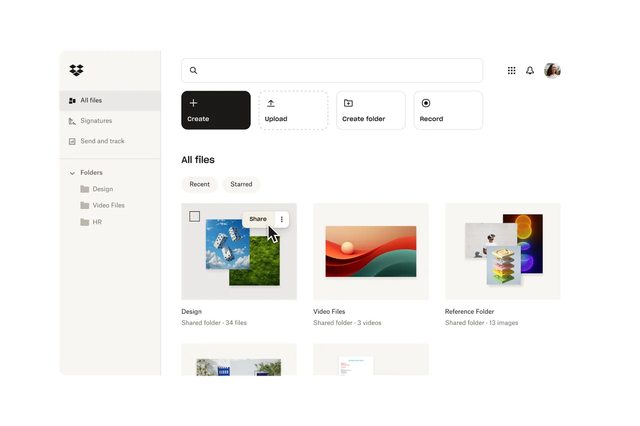Click the Create folder button
Image resolution: width=640 pixels, height=426 pixels.
click(x=371, y=110)
